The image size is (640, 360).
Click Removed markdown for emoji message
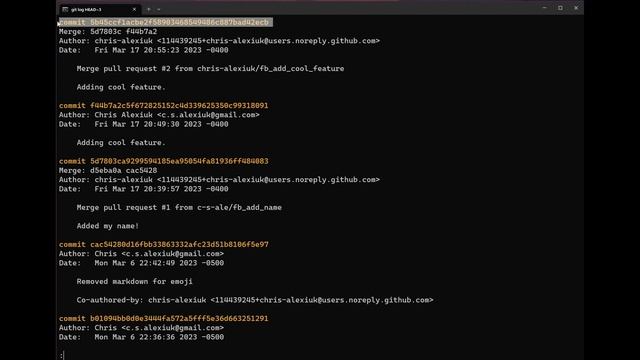[x=134, y=281]
